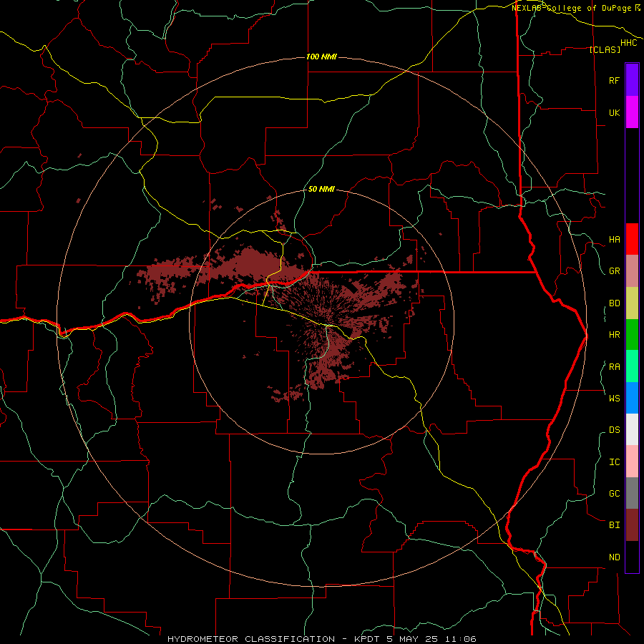Click the BI dark red legend swatch

click(x=632, y=525)
